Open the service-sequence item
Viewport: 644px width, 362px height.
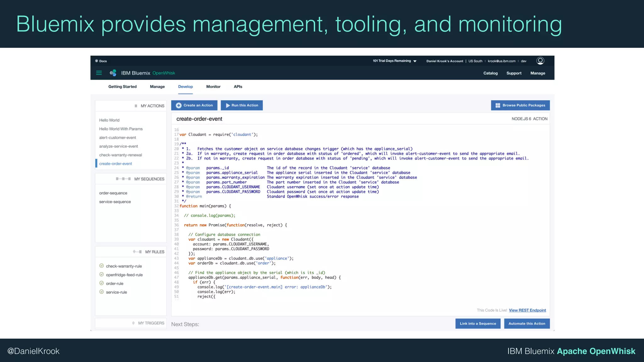(x=115, y=202)
